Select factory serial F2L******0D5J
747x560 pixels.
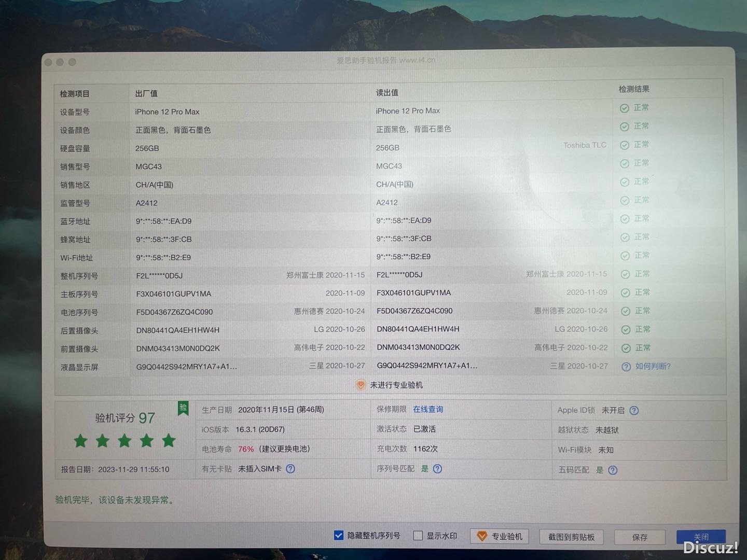pos(159,276)
